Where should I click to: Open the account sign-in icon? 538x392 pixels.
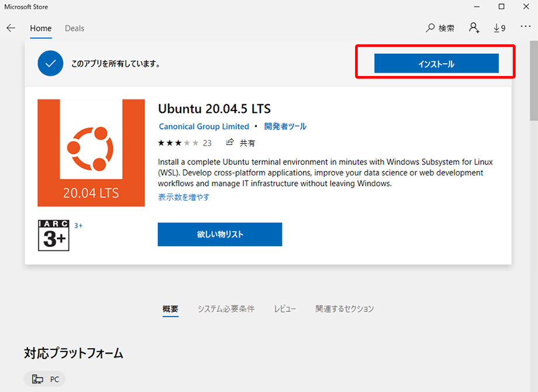point(474,27)
